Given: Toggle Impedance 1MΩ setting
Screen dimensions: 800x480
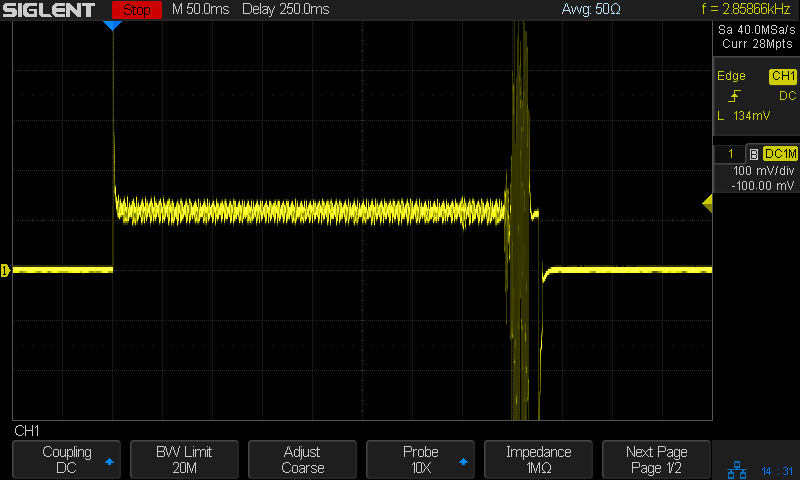Looking at the screenshot, I should point(538,460).
